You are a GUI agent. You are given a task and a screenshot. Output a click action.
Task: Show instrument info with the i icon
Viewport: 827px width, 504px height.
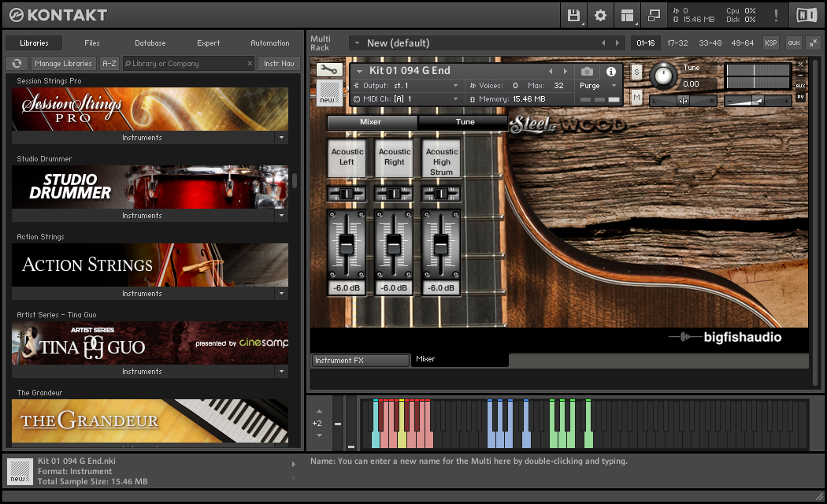point(610,71)
